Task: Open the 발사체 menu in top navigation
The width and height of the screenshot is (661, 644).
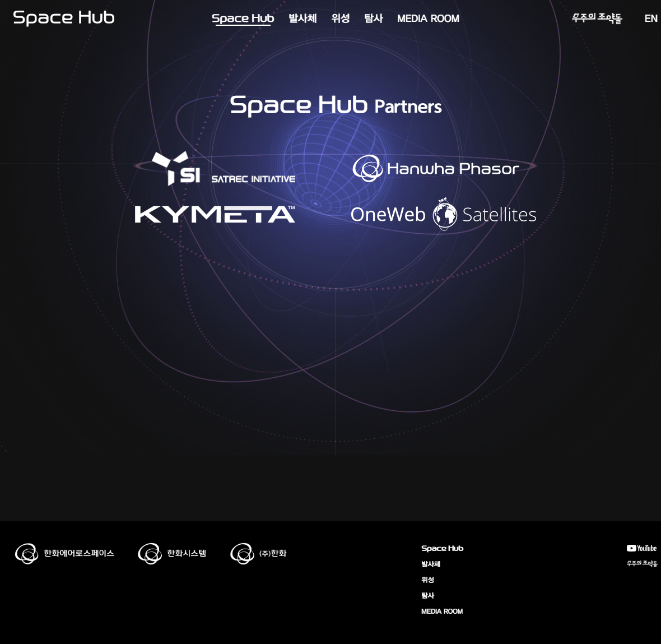Action: point(302,18)
